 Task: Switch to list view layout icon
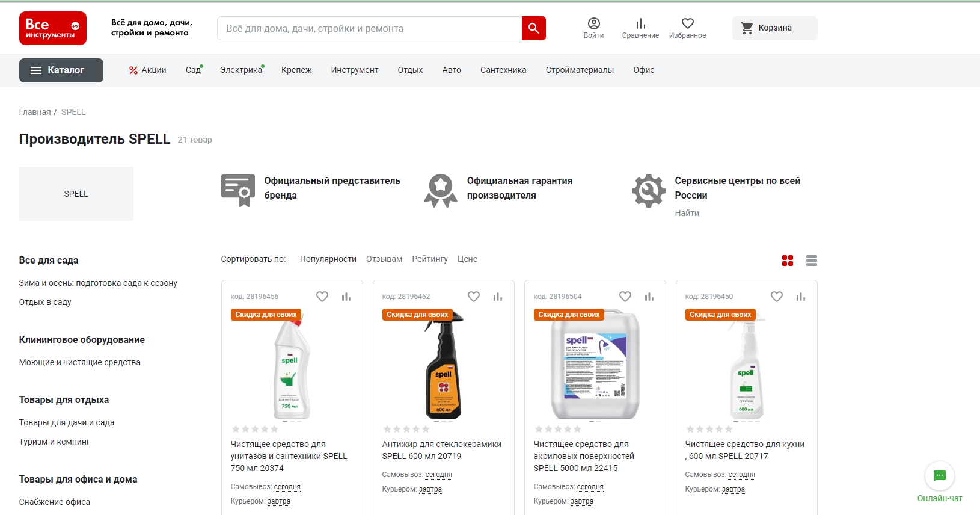tap(811, 261)
